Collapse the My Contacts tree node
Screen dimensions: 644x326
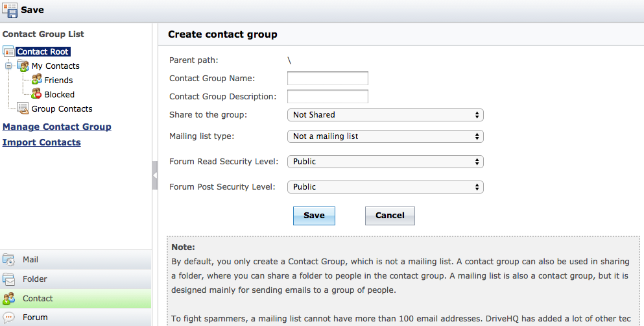(x=8, y=66)
